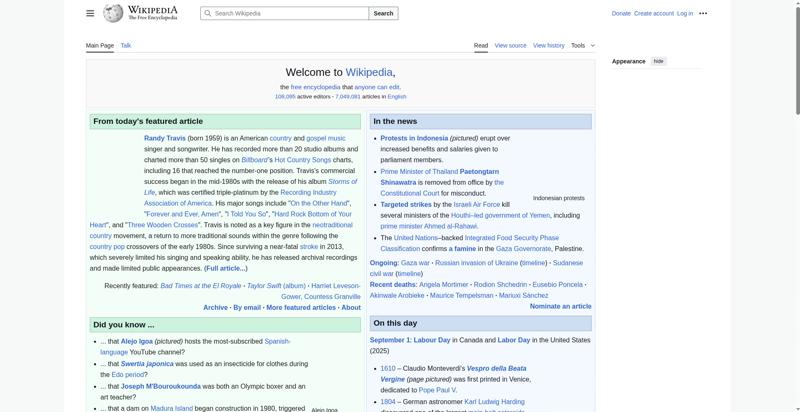Viewport: 800px width, 412px height.
Task: Open prime minister Ahmed al-Rahawi link
Action: pos(429,226)
